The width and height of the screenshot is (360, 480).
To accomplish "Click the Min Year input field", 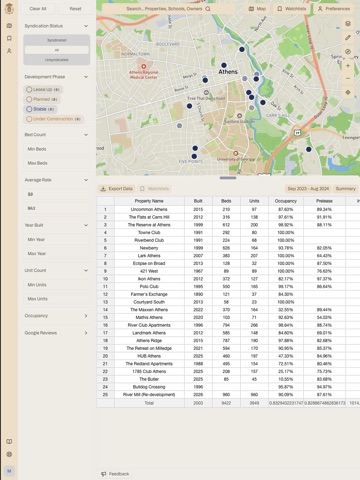I will [x=57, y=239].
